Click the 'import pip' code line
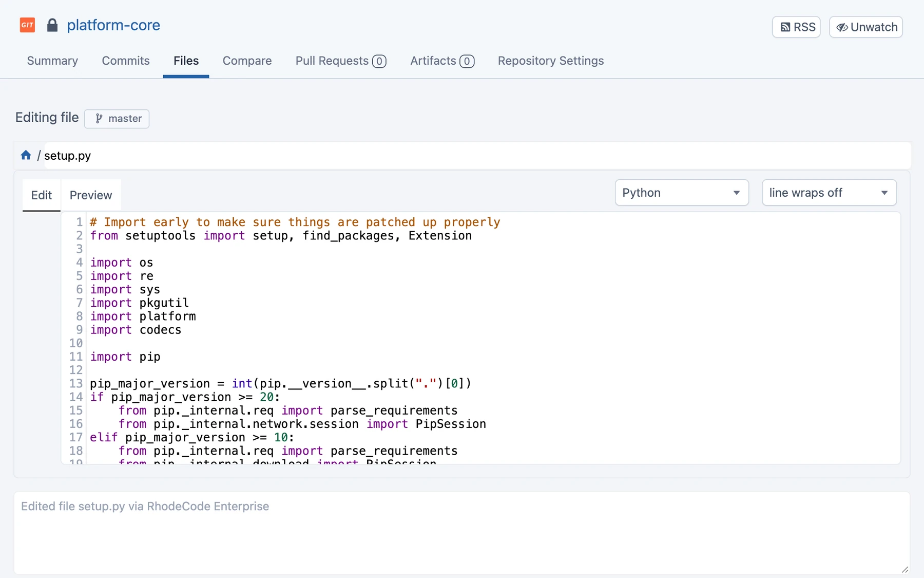The image size is (924, 578). [x=125, y=357]
